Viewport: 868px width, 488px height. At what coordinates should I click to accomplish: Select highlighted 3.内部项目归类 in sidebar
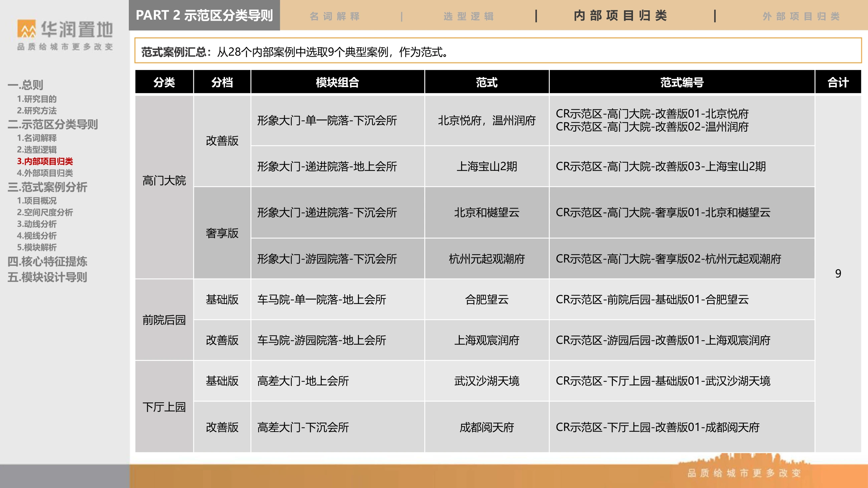point(45,161)
